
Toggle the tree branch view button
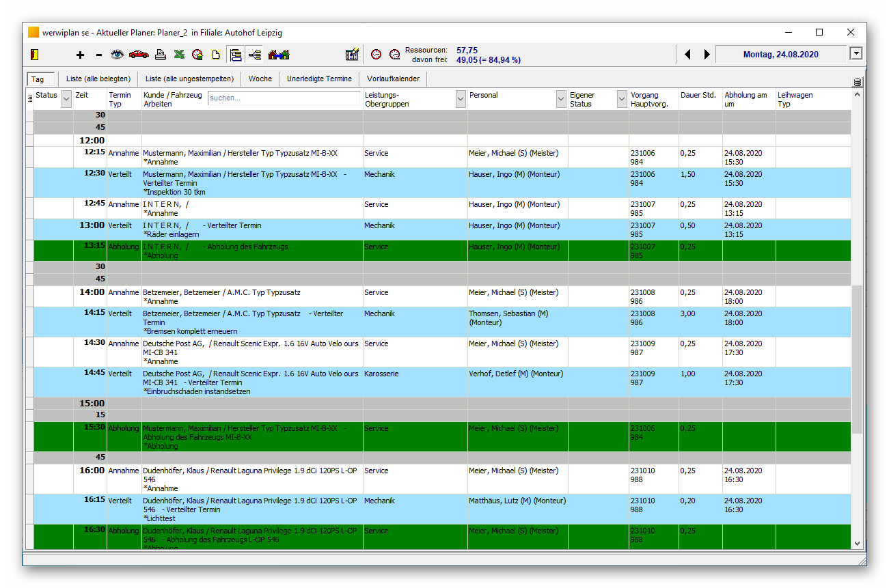255,55
